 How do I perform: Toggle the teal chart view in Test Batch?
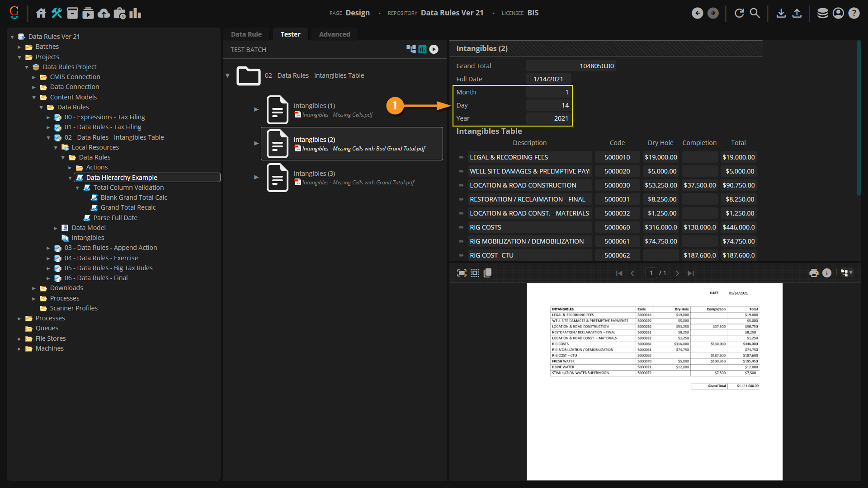point(422,49)
